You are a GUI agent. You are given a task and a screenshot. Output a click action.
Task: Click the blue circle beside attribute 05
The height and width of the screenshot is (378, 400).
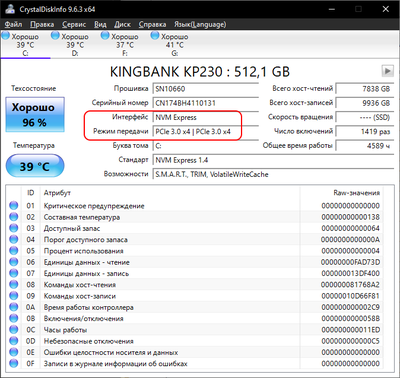tap(14, 251)
